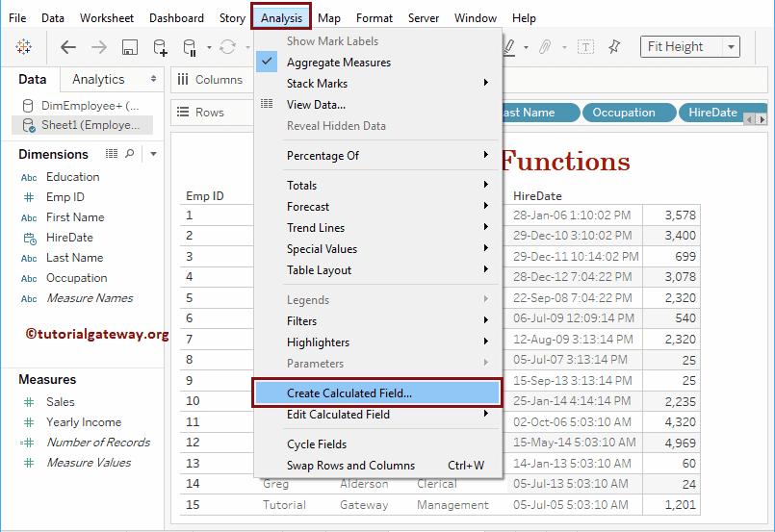Click the View Data grid icon in Dimensions

(112, 154)
